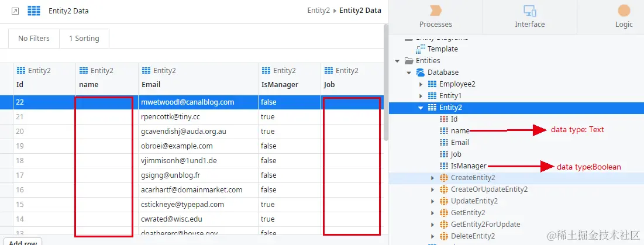Click the Entity2 entity icon in tree

(x=432, y=108)
